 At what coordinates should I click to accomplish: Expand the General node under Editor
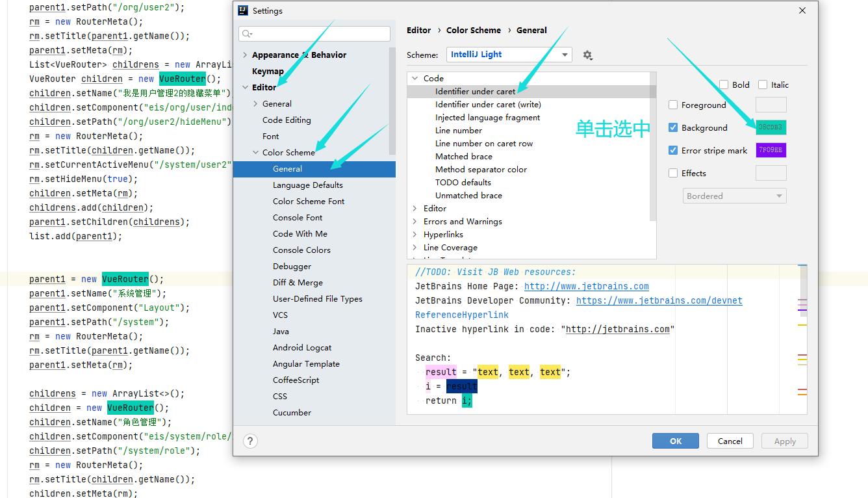click(256, 103)
